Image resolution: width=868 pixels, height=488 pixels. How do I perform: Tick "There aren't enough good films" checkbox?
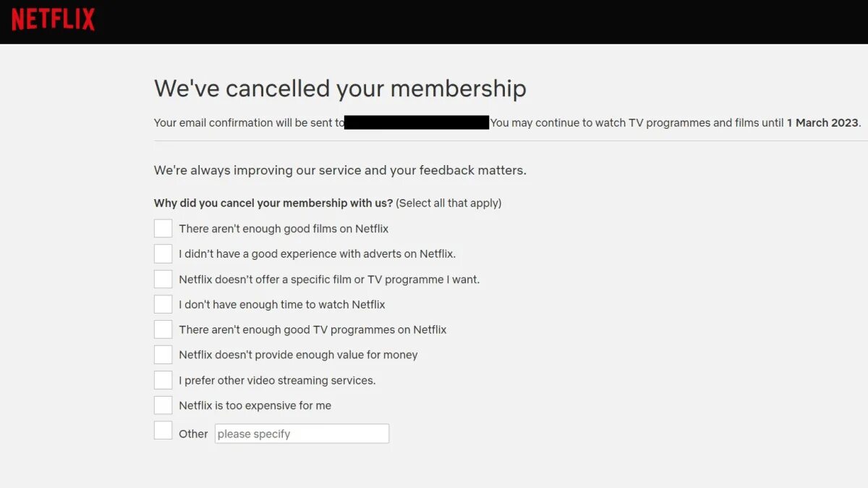[x=163, y=228]
